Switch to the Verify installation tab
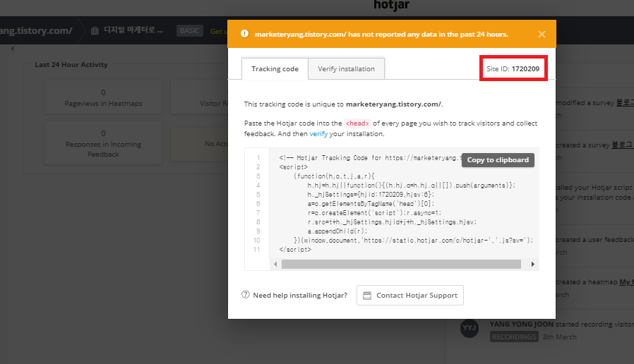The width and height of the screenshot is (634, 364). click(x=346, y=68)
